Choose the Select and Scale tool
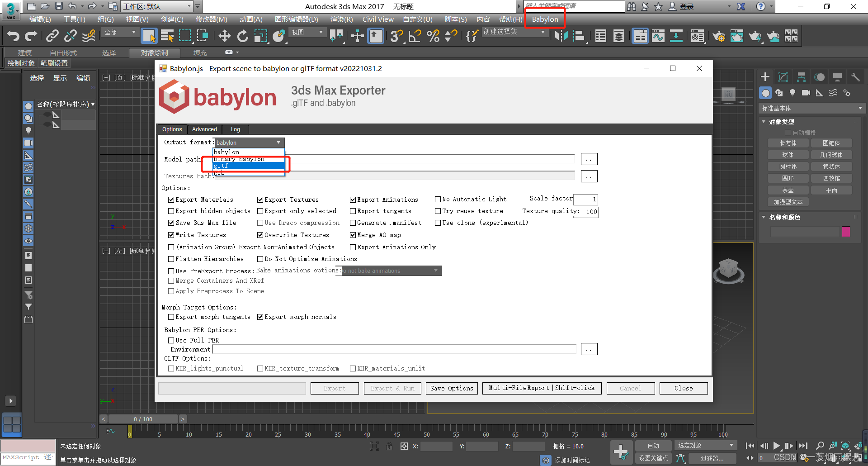The image size is (868, 466). coord(261,36)
